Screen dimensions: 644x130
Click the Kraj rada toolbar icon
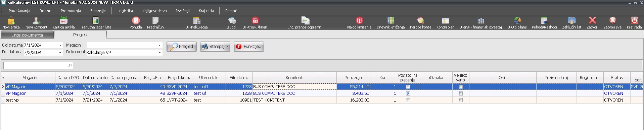[x=634, y=23]
